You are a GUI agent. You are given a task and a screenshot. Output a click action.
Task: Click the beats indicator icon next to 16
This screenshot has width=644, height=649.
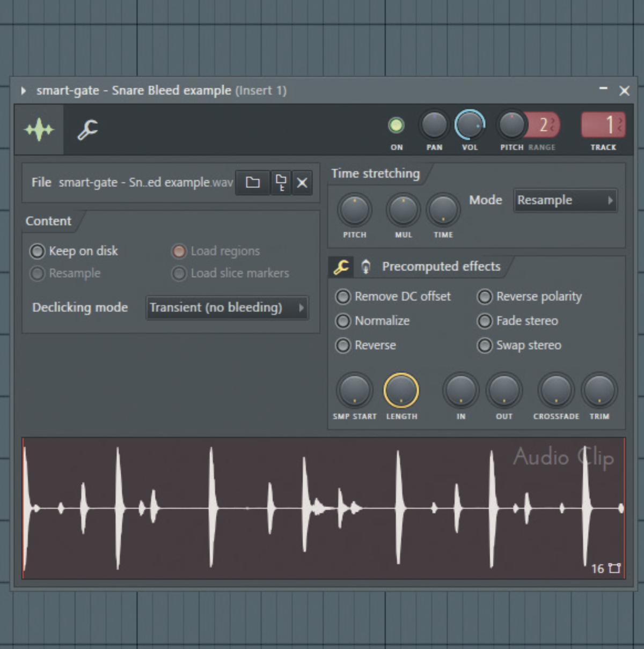click(613, 569)
